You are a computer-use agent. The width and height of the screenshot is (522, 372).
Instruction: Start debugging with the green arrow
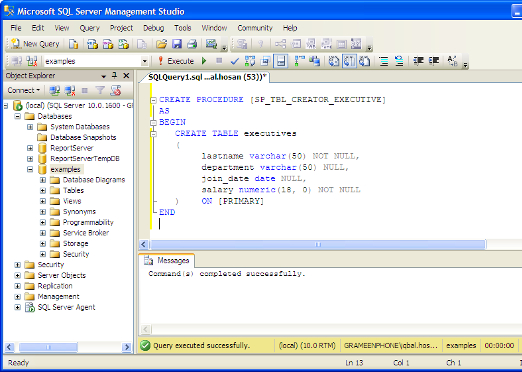(x=204, y=61)
